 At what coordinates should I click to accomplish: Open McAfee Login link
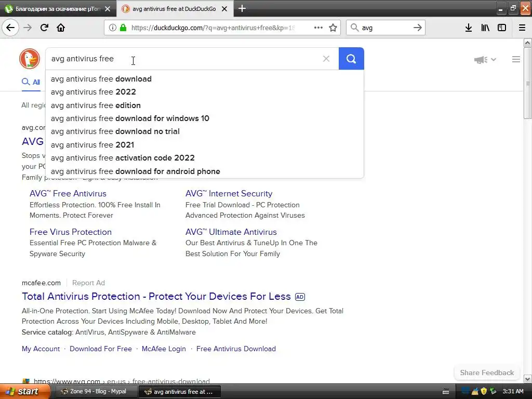(164, 349)
